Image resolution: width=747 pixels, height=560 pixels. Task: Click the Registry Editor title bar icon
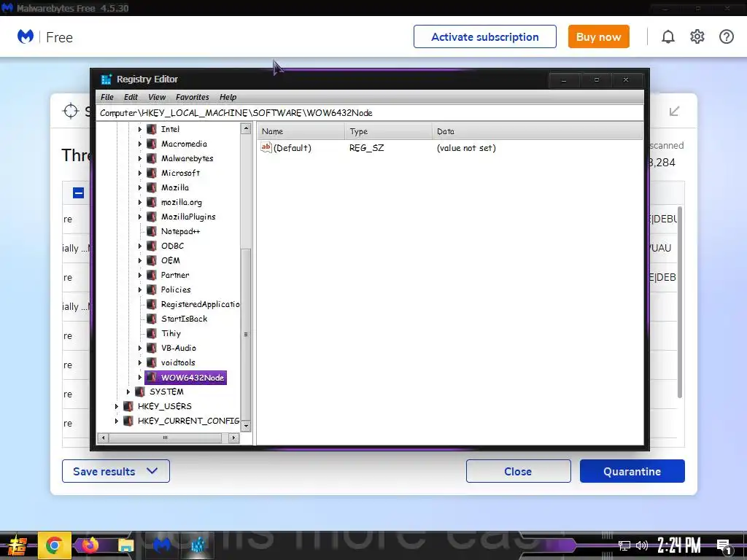pyautogui.click(x=106, y=79)
